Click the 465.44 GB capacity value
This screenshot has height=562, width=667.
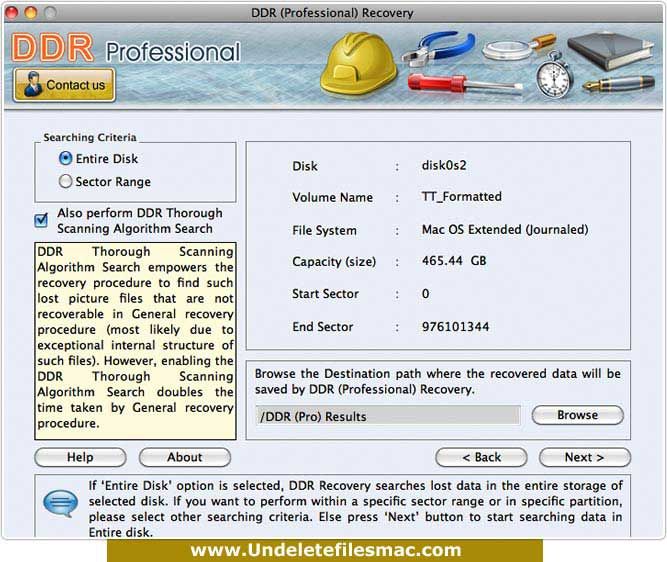[454, 261]
